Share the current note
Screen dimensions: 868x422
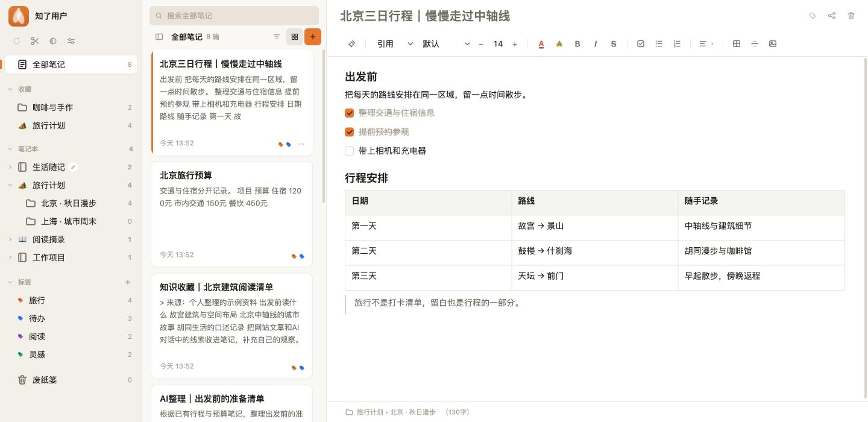point(832,16)
